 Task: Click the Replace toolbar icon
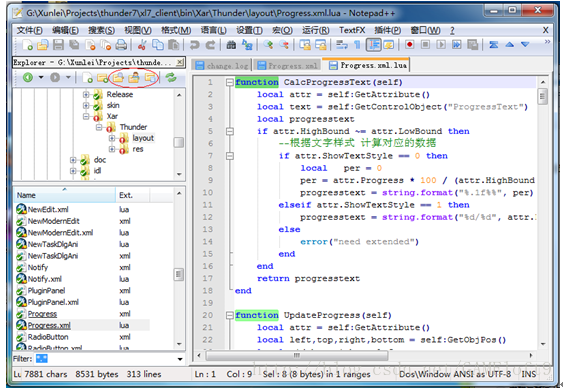pyautogui.click(x=247, y=45)
